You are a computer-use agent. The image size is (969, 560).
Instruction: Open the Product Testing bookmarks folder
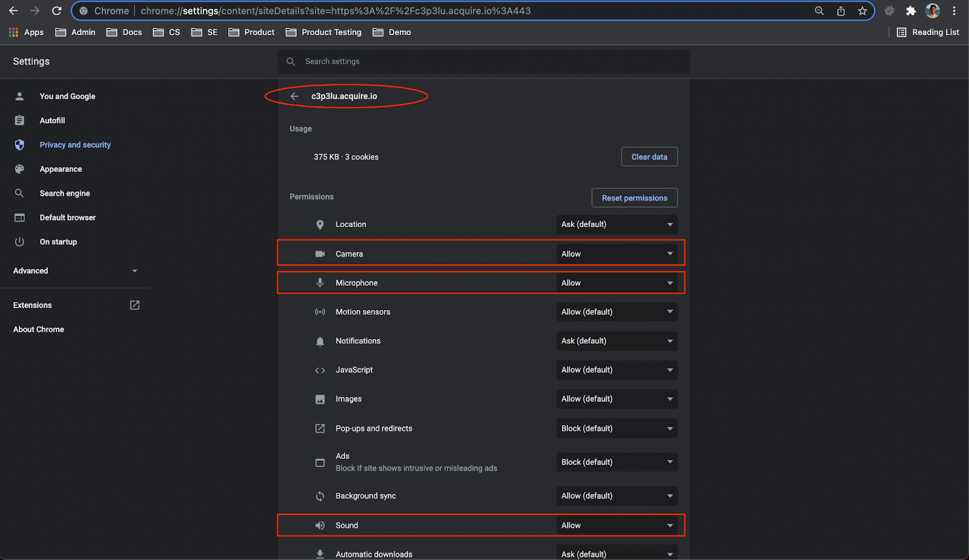click(x=323, y=32)
